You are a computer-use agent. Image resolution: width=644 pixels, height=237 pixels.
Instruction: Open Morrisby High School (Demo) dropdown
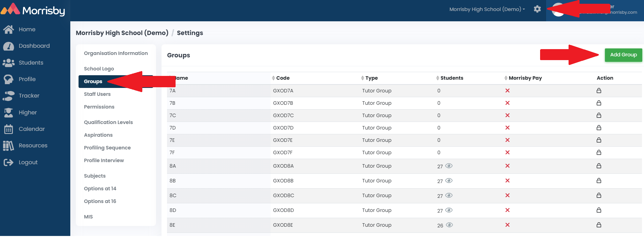coord(487,9)
